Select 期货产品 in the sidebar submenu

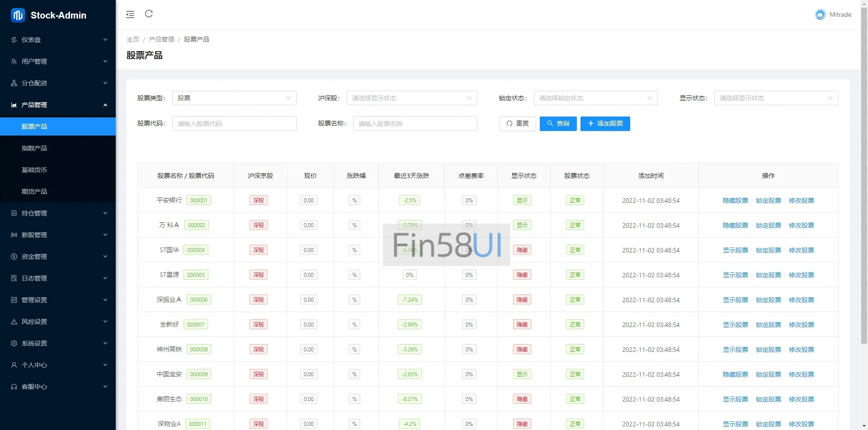click(34, 192)
